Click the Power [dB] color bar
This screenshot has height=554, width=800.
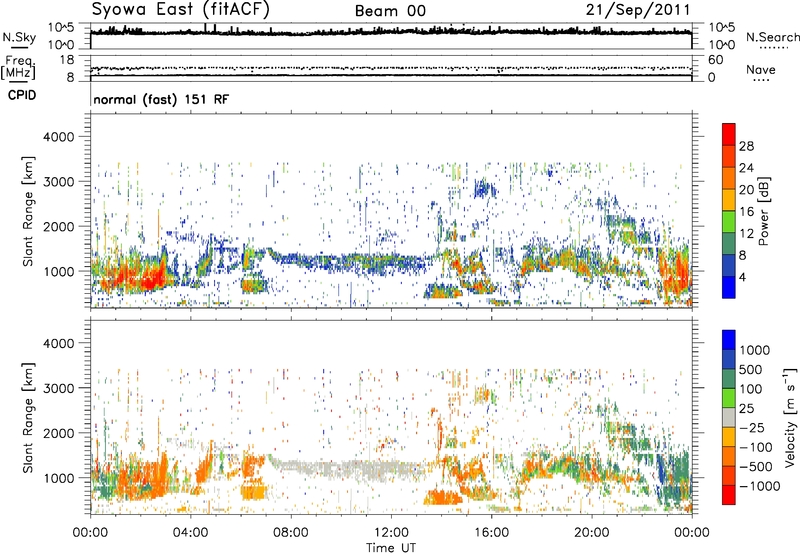[729, 211]
